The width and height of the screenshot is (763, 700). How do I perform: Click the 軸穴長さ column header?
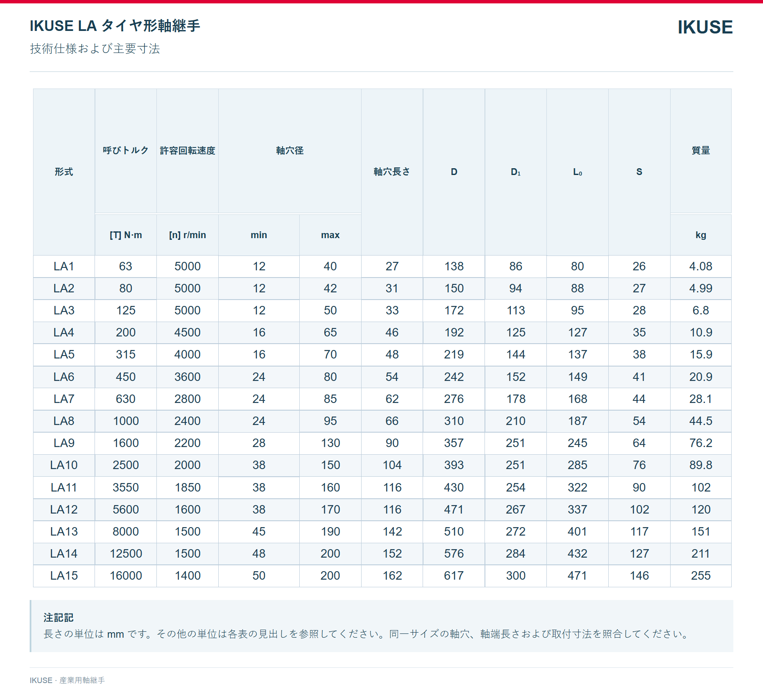[392, 172]
